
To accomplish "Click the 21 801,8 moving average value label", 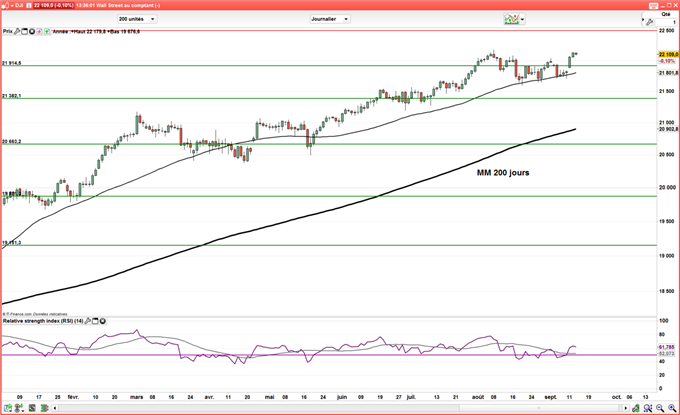I will [668, 73].
